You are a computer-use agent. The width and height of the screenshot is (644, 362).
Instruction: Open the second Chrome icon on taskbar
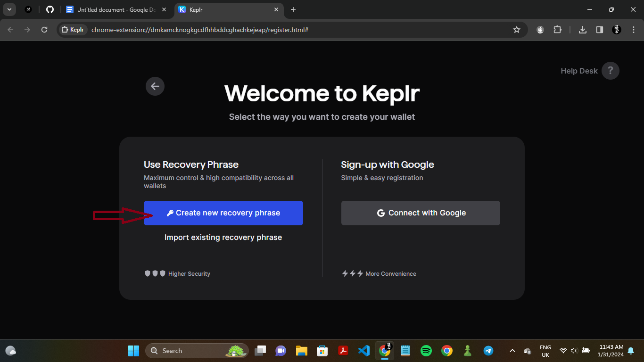pyautogui.click(x=447, y=351)
